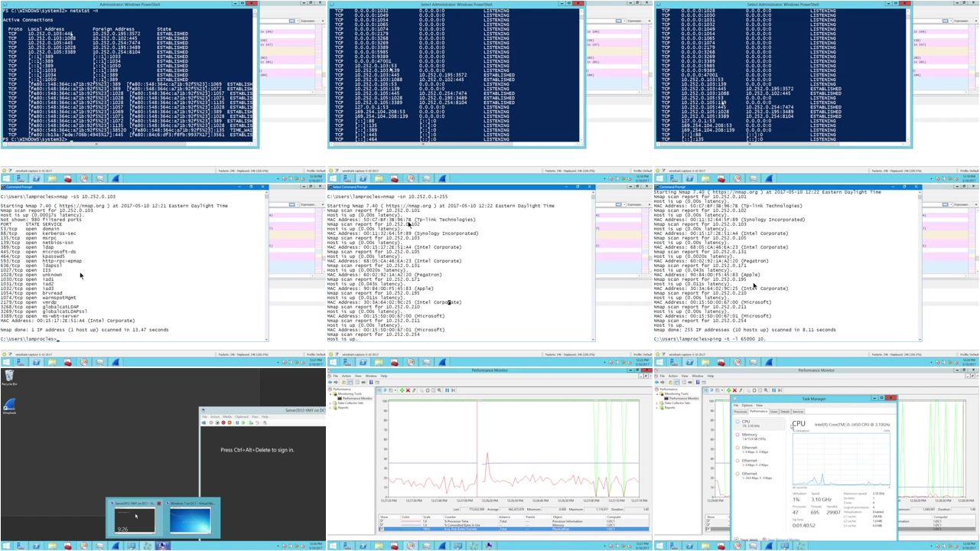Click the '3389/tcp open ms-wbt-server' line in the nmap -sS output

pos(39,316)
